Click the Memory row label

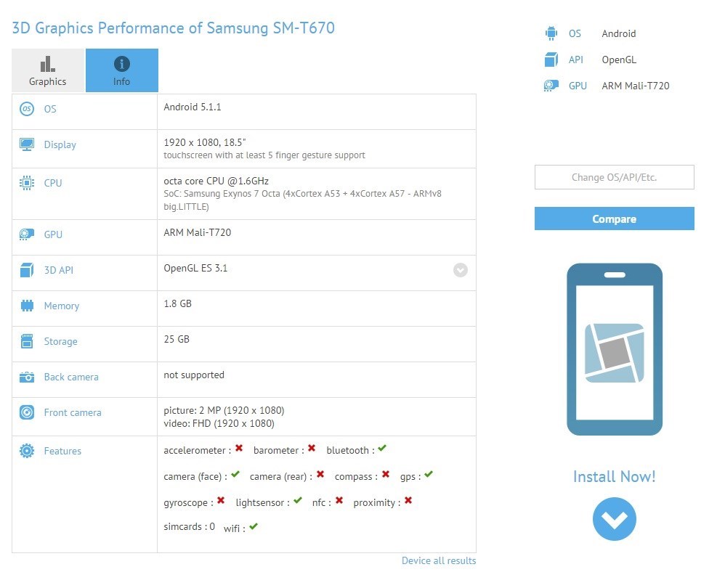click(62, 306)
